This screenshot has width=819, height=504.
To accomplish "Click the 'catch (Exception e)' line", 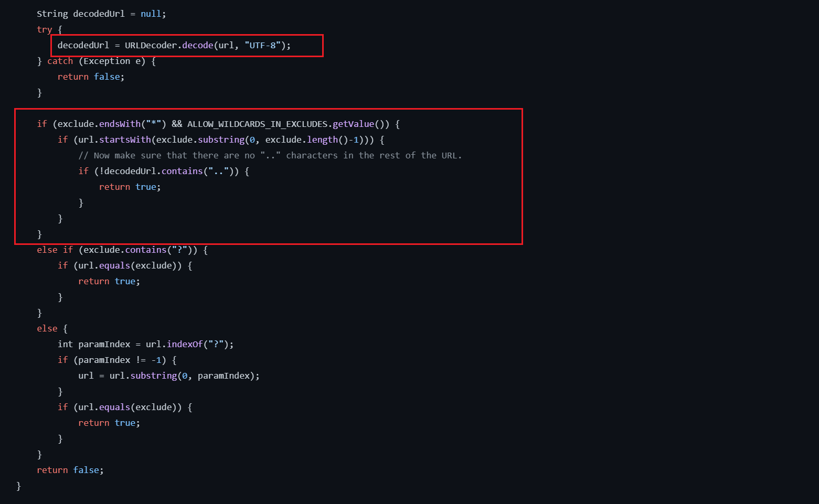I will click(97, 61).
